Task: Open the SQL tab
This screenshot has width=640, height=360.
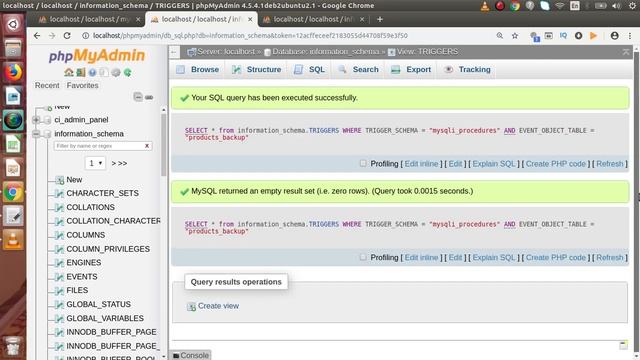Action: [x=309, y=69]
